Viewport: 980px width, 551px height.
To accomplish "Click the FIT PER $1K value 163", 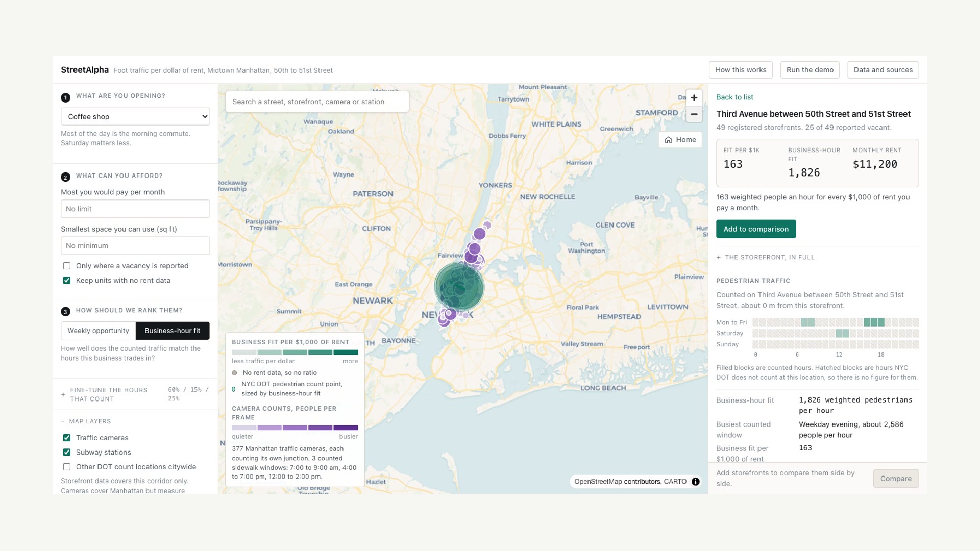I will 733,164.
